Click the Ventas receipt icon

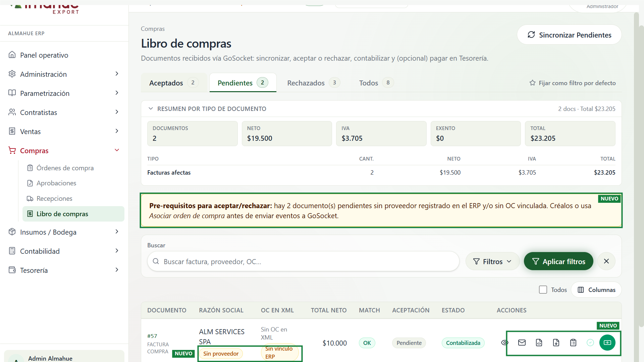tap(12, 131)
